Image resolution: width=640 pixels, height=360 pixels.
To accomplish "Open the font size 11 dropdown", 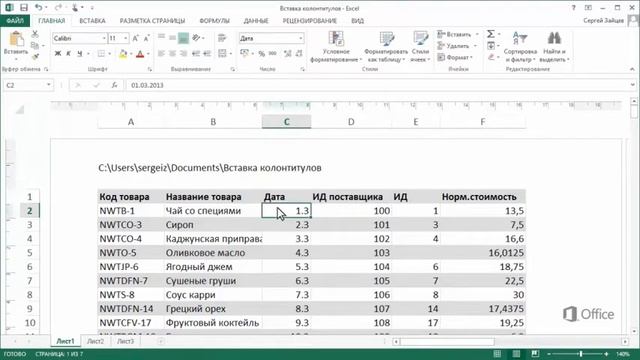I will [125, 38].
